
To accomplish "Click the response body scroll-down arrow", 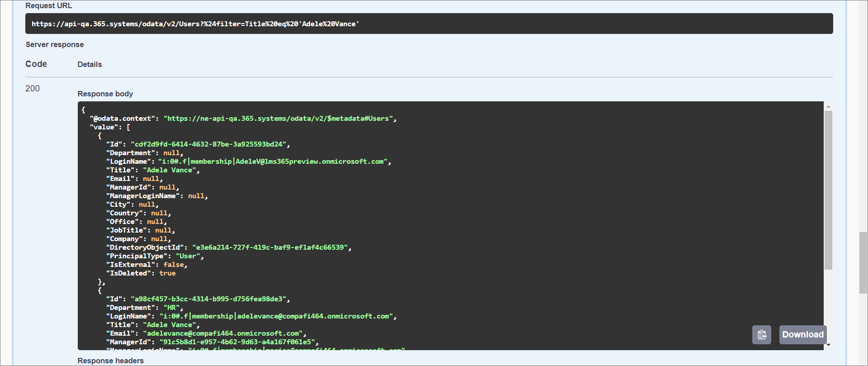I will 828,345.
